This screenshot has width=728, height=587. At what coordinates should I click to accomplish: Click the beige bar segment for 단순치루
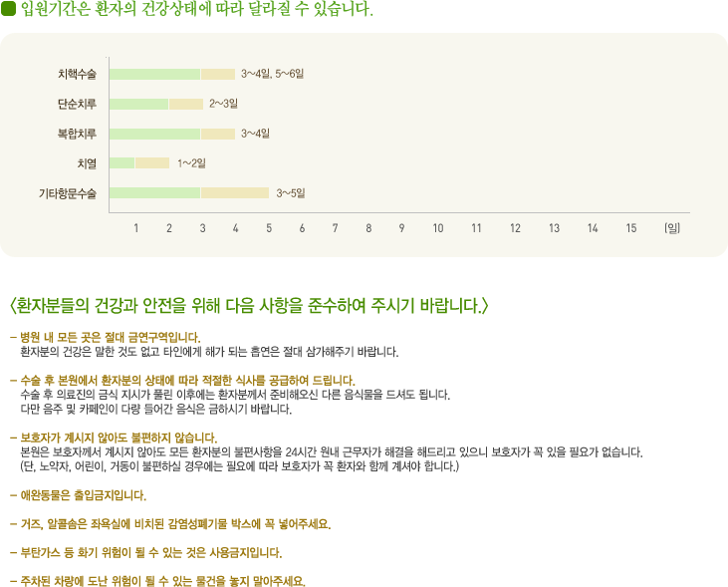(x=185, y=104)
